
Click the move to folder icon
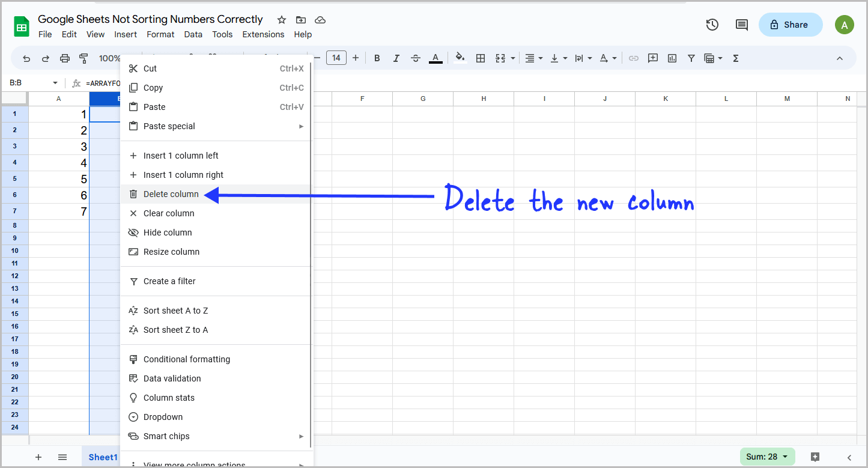click(x=301, y=20)
